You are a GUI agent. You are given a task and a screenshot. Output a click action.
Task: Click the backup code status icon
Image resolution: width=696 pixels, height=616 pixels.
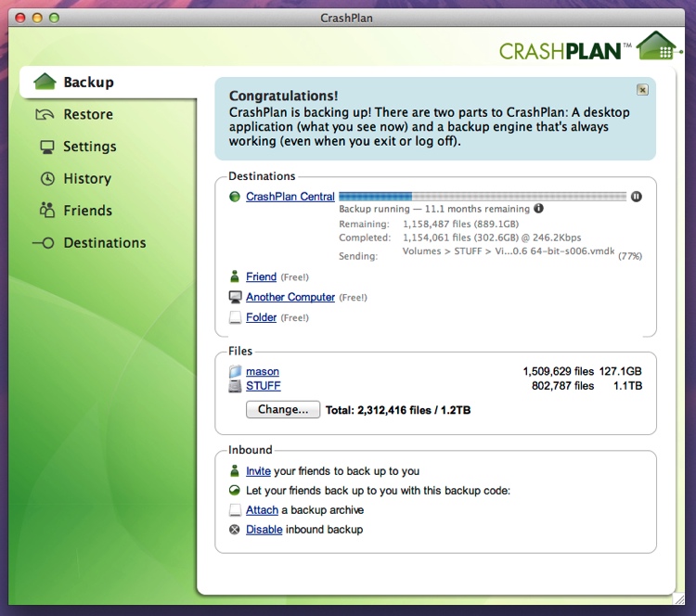pos(235,491)
